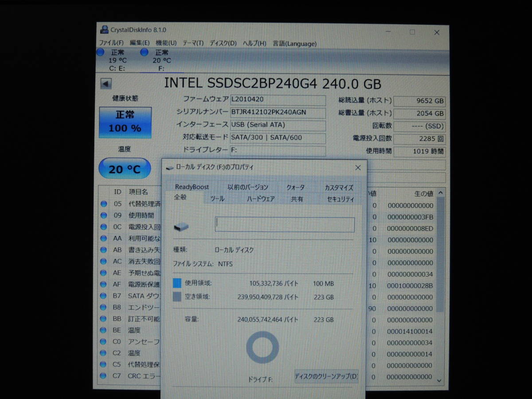This screenshot has width=532, height=399.
Task: Close the ローカル ディスク (F:) properties dialog
Action: pyautogui.click(x=358, y=168)
